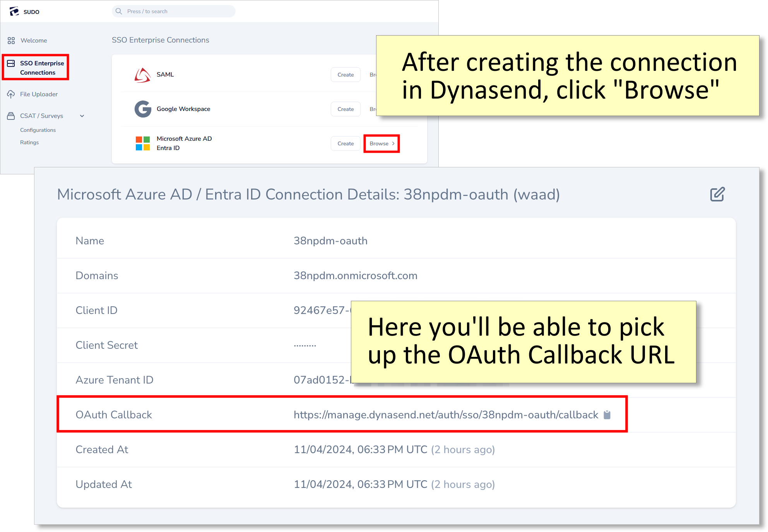Select Ratings in the sidebar
768x532 pixels.
[29, 142]
